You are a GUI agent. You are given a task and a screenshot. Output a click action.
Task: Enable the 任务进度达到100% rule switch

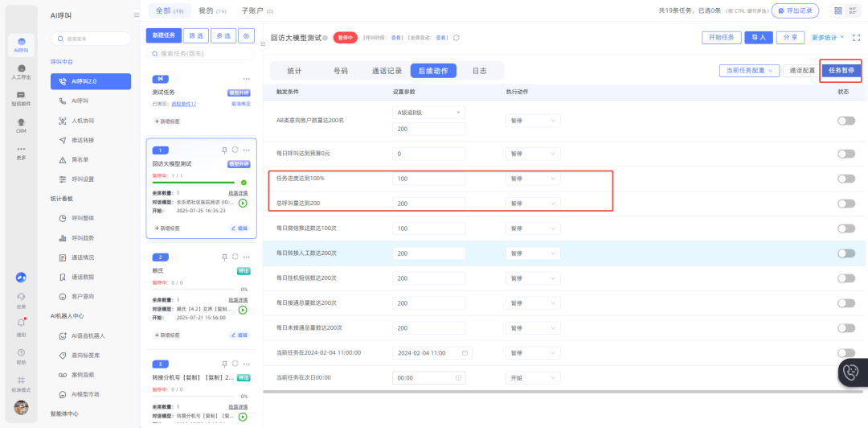pos(845,179)
